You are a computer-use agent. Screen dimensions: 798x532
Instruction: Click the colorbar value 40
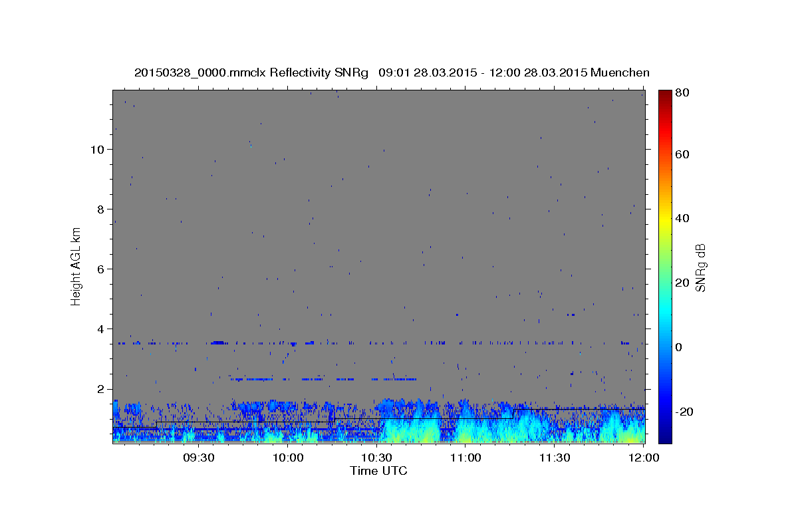(x=683, y=218)
